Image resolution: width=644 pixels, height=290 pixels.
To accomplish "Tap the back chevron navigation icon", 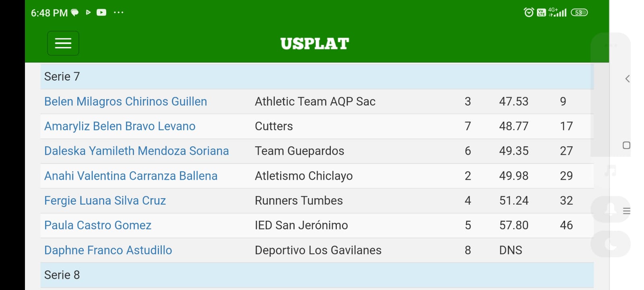I will tap(627, 79).
